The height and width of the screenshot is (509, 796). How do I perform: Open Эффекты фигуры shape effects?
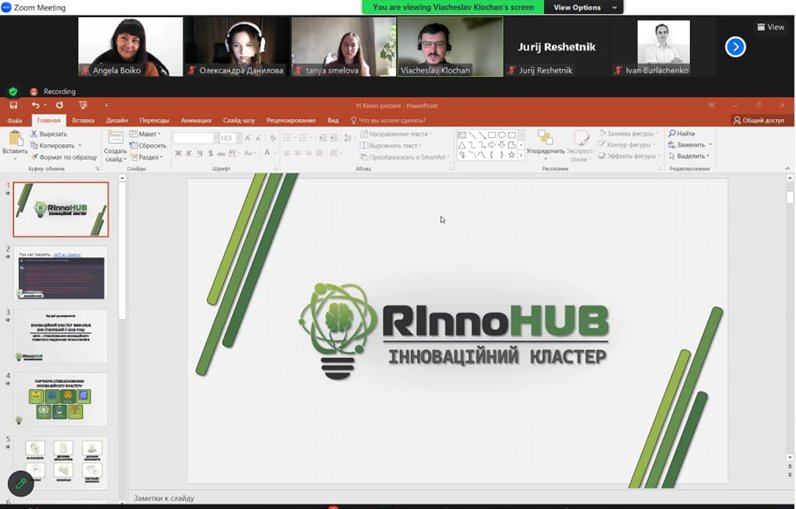(x=629, y=156)
